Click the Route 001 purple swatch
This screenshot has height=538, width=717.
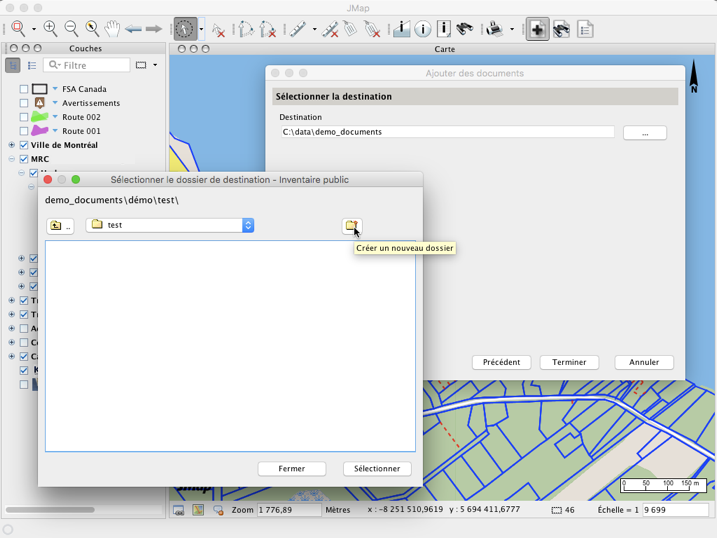coord(40,131)
